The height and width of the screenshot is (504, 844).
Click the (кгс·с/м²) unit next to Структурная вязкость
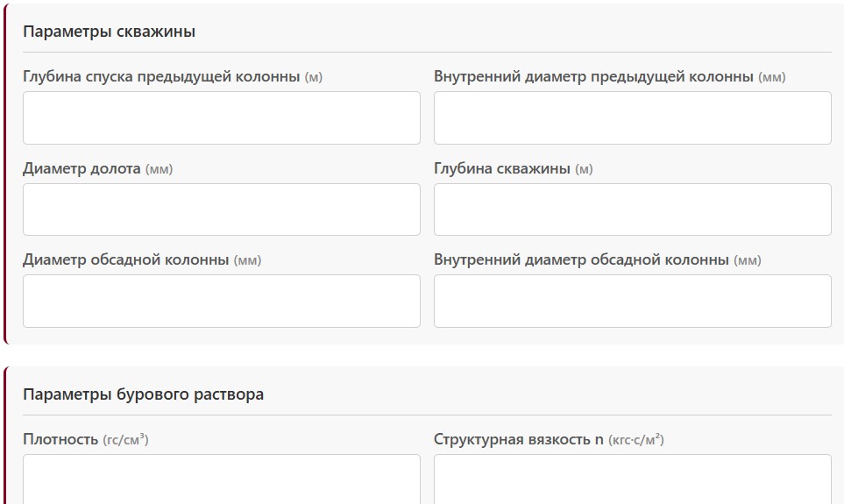(x=635, y=439)
